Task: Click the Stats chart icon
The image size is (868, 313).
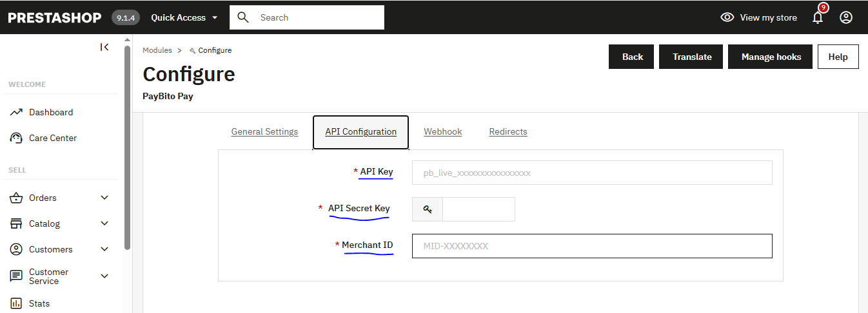Action: tap(17, 303)
